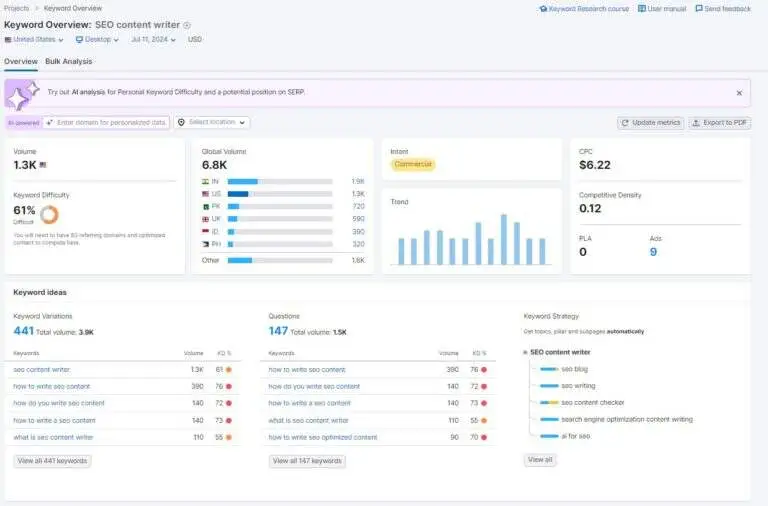The width and height of the screenshot is (768, 506).
Task: Open the 'how to write seo content' variation link
Action: point(51,386)
